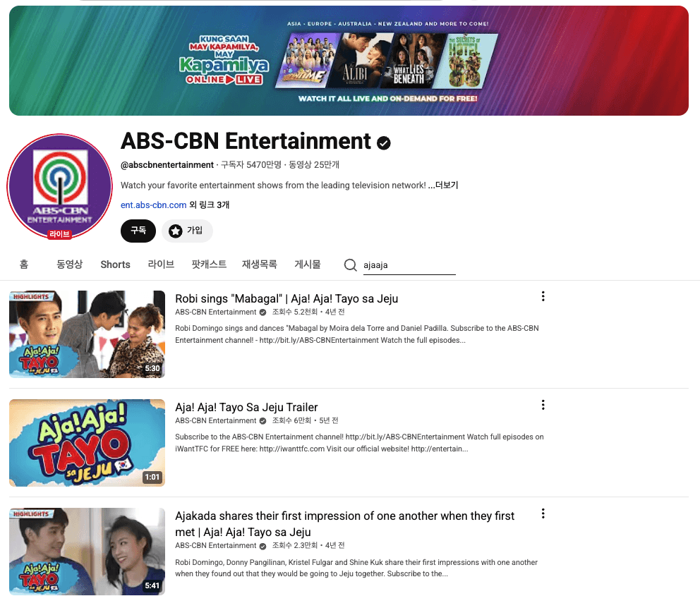Viewport: 700px width, 596px height.
Task: Click the red 라이브 badge on avatar
Action: point(59,234)
